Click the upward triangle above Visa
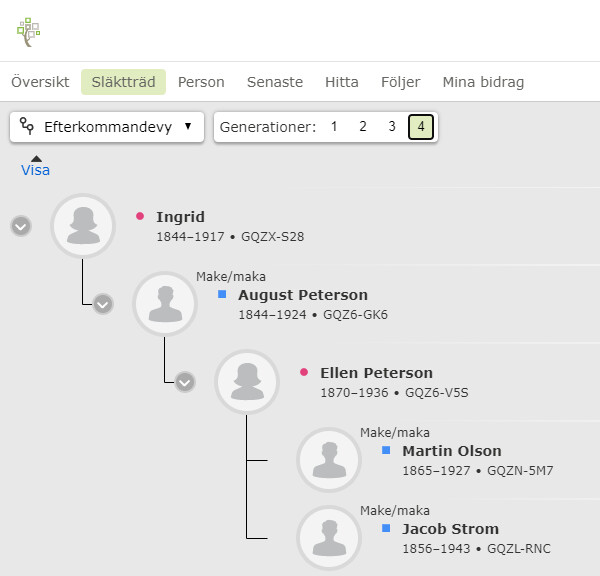This screenshot has width=600, height=576. point(36,158)
